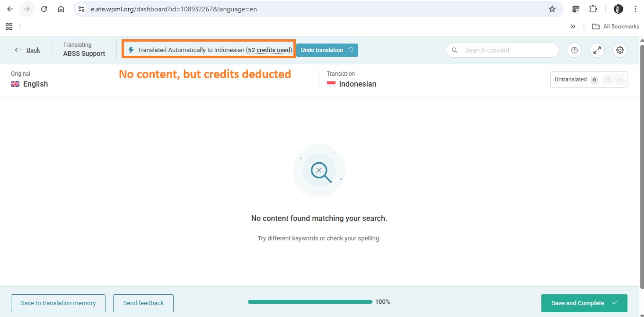
Task: Focus the Search content field
Action: (506, 50)
